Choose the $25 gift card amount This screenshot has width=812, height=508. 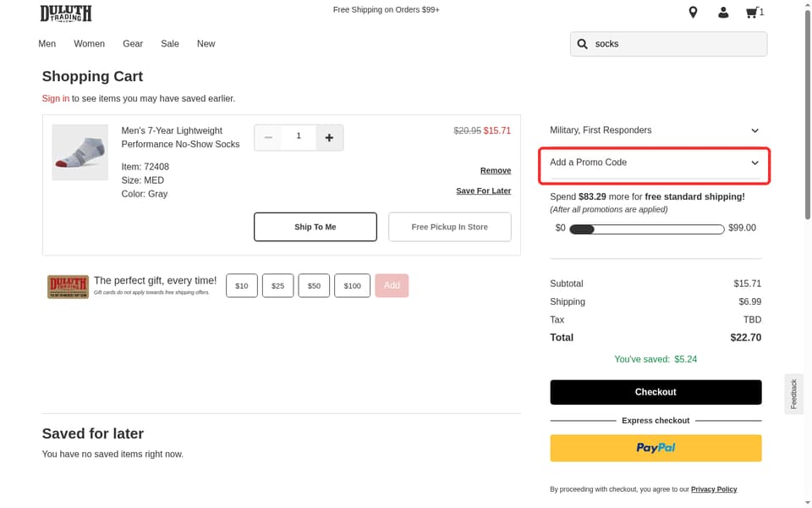click(x=277, y=285)
